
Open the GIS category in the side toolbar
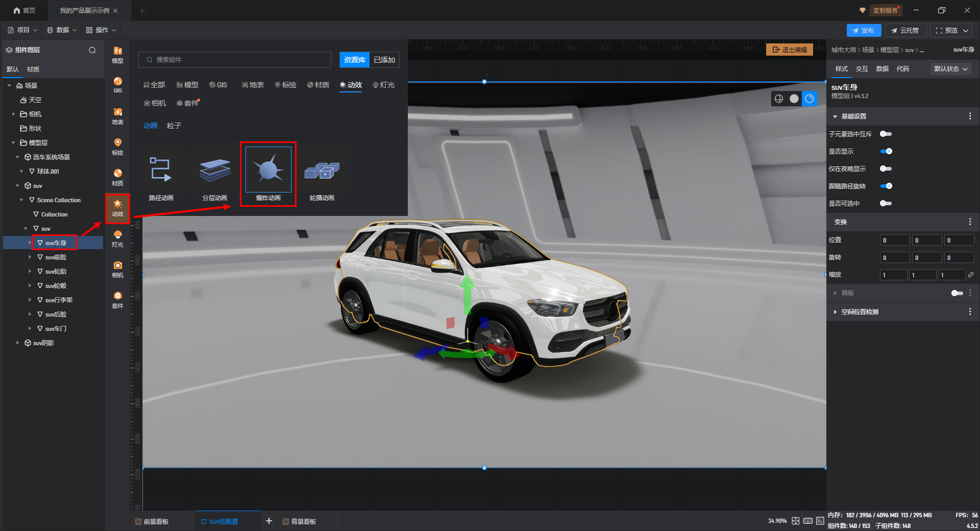[x=117, y=85]
